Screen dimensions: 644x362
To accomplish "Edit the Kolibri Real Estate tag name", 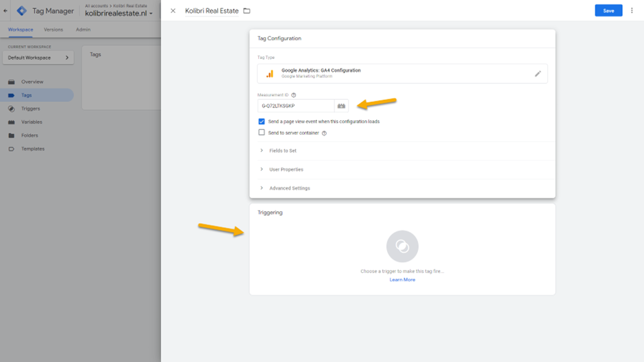I will pos(212,11).
